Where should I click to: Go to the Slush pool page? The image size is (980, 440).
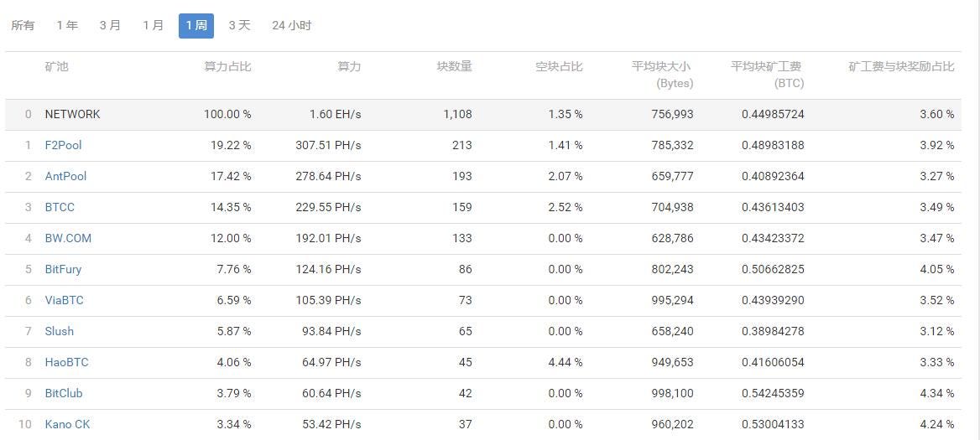click(60, 331)
